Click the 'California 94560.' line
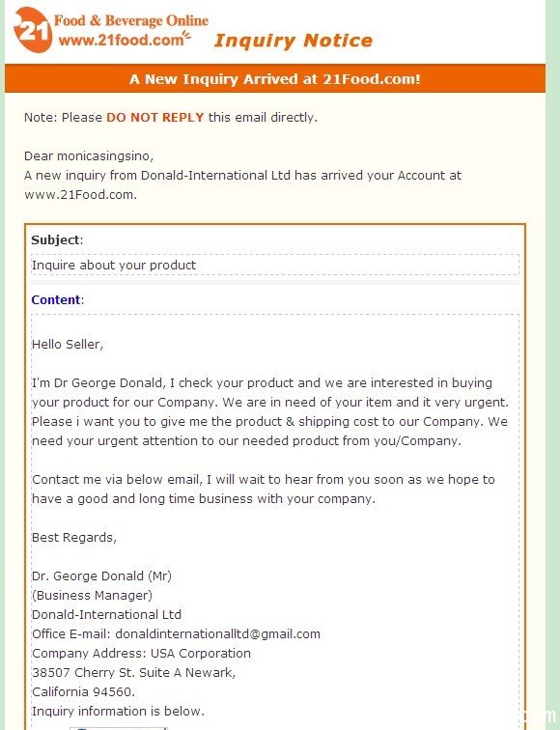560x730 pixels. (x=83, y=691)
